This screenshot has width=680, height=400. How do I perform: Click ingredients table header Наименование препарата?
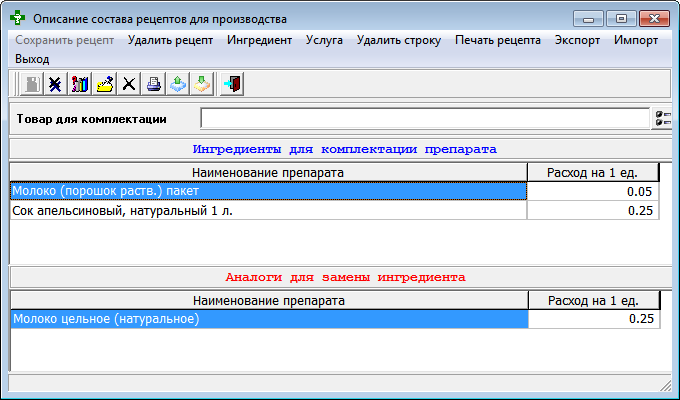(x=268, y=173)
